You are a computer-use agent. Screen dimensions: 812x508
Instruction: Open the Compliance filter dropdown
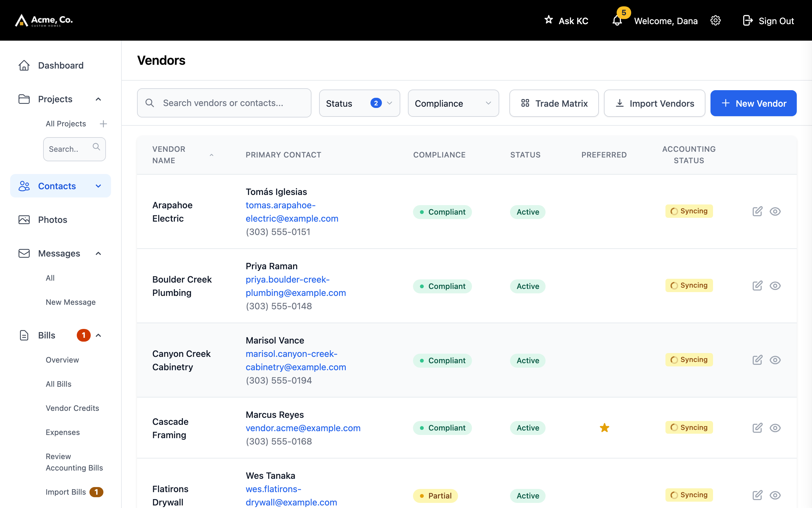(453, 103)
